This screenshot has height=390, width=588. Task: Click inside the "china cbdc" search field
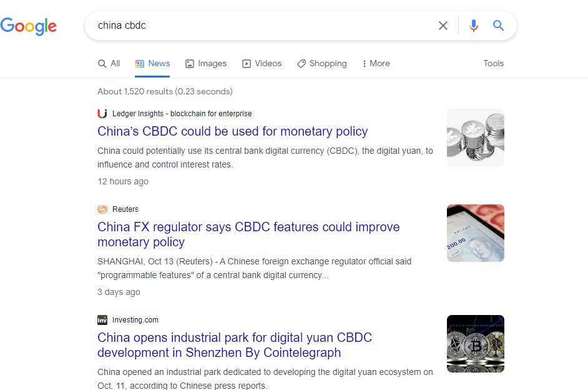tap(262, 26)
